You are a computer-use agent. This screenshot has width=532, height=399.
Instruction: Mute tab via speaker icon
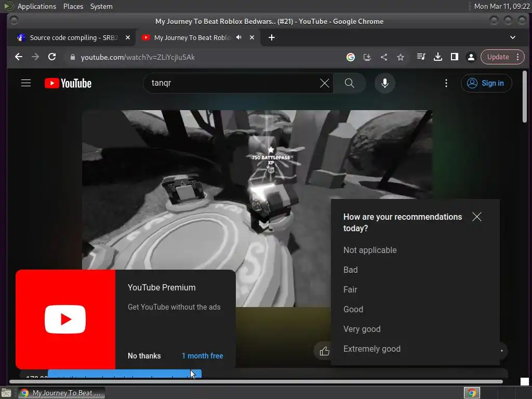(x=239, y=37)
